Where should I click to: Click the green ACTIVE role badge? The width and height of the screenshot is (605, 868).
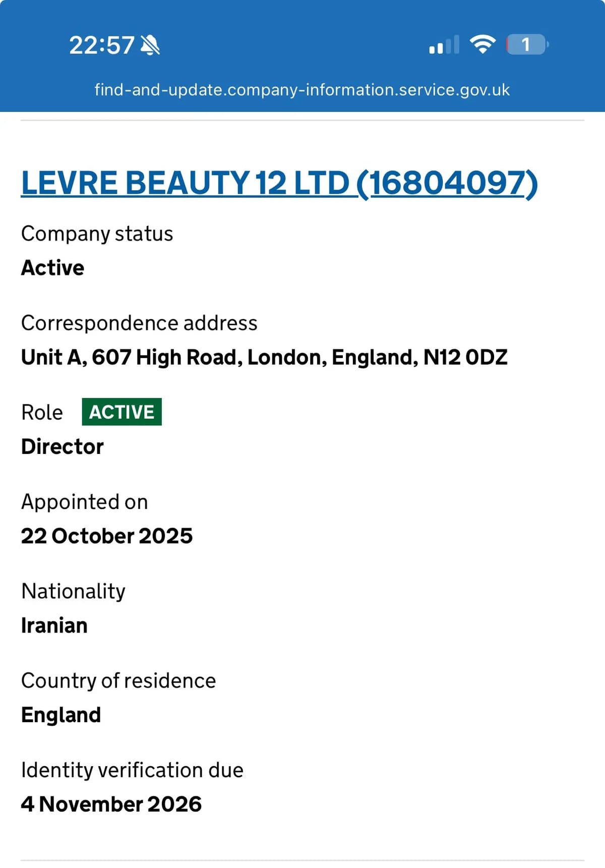point(122,412)
